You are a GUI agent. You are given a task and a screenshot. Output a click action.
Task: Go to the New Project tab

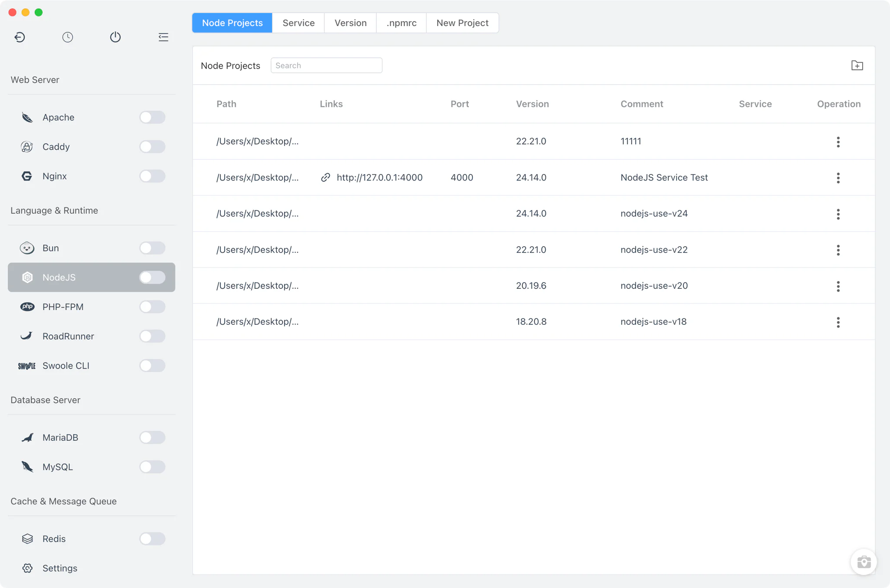(x=462, y=23)
